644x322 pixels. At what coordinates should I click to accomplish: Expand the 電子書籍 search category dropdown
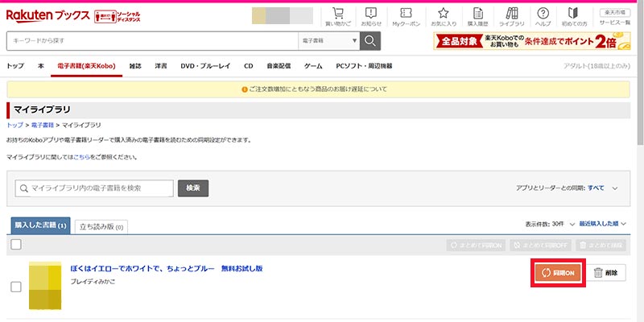coord(328,42)
